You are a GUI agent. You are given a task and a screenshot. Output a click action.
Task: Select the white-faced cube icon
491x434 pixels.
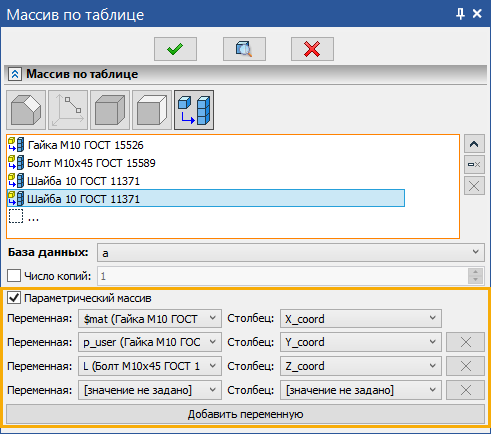(x=152, y=110)
